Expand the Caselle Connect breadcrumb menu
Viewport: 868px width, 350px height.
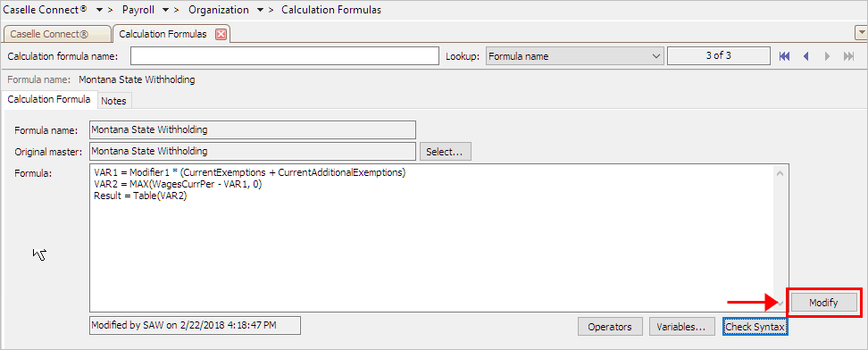tap(100, 11)
